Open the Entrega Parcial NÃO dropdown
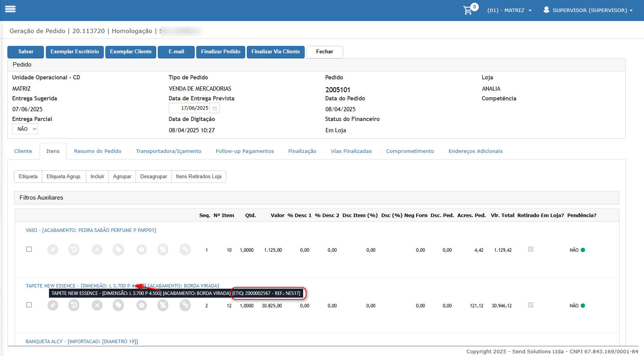The height and width of the screenshot is (356, 644). pyautogui.click(x=25, y=129)
